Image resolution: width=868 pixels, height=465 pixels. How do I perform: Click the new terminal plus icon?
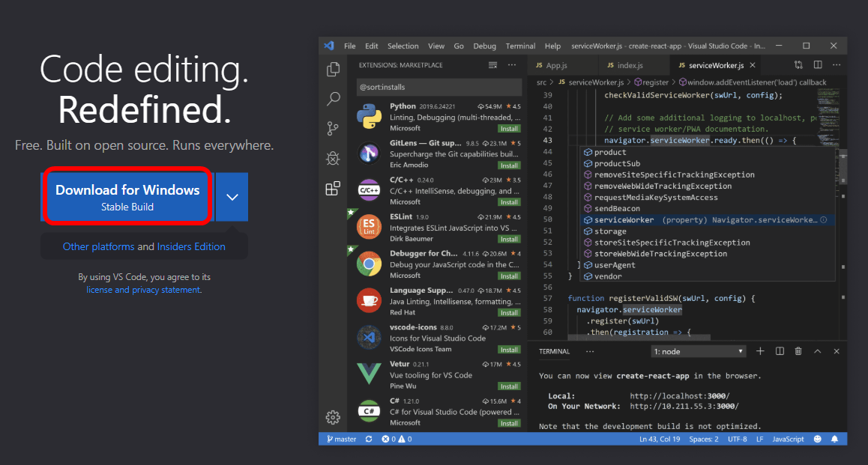[x=760, y=351]
